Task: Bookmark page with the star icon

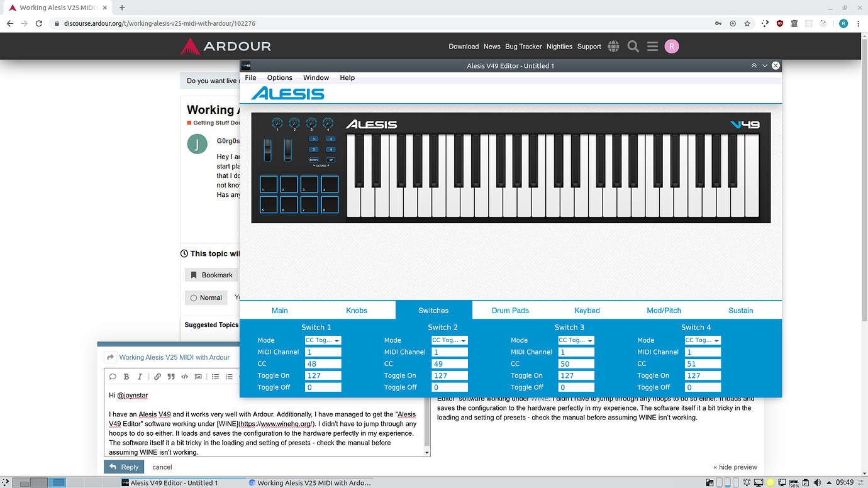Action: (747, 23)
